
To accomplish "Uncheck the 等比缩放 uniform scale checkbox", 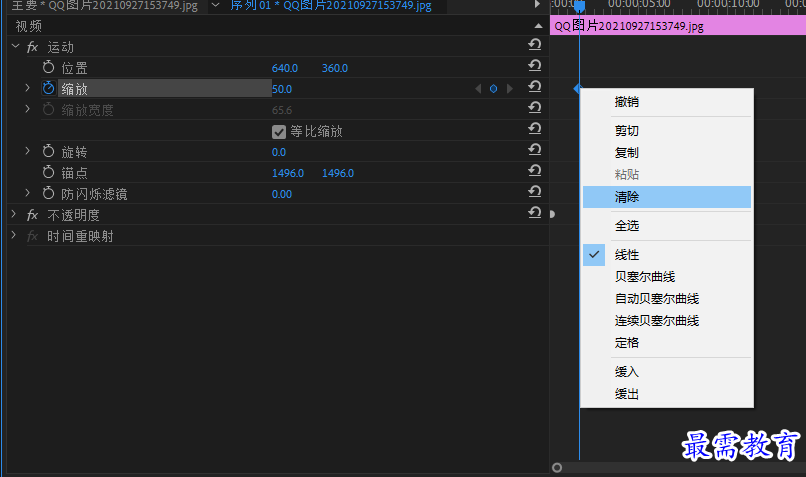I will [x=279, y=132].
